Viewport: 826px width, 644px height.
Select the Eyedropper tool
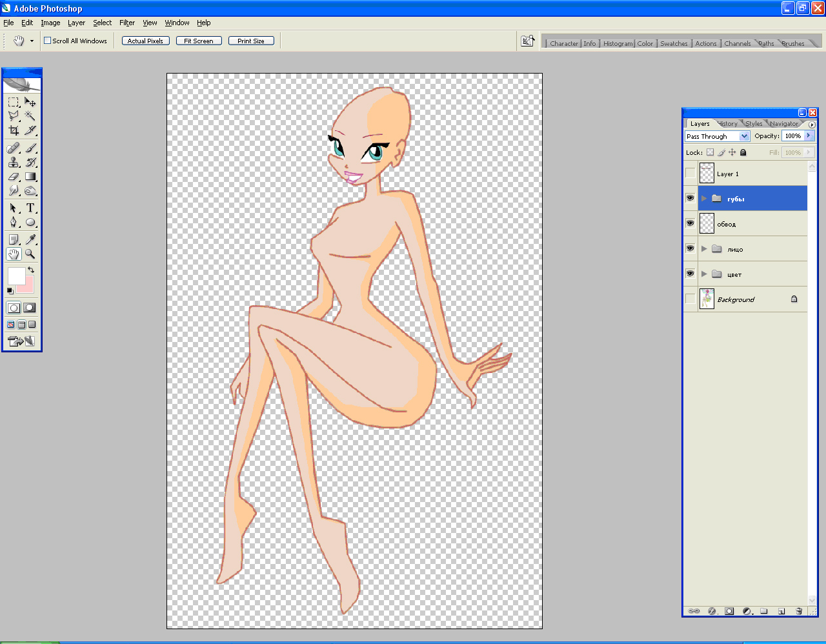tap(30, 239)
